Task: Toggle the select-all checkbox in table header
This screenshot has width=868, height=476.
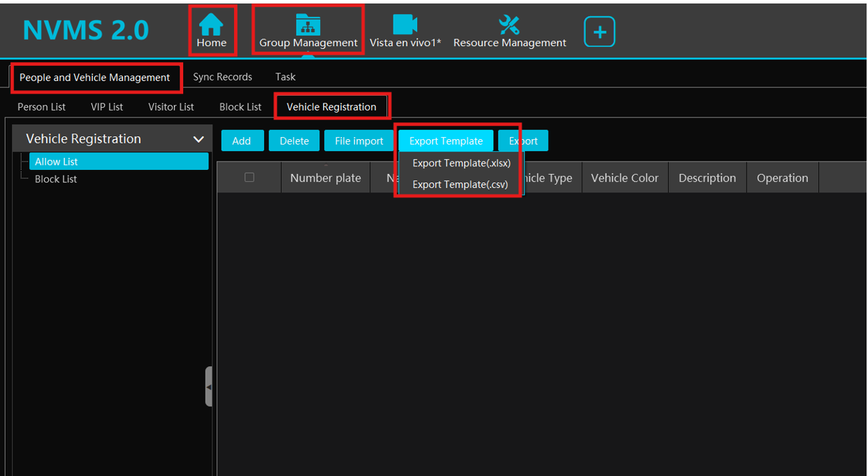Action: (x=249, y=178)
